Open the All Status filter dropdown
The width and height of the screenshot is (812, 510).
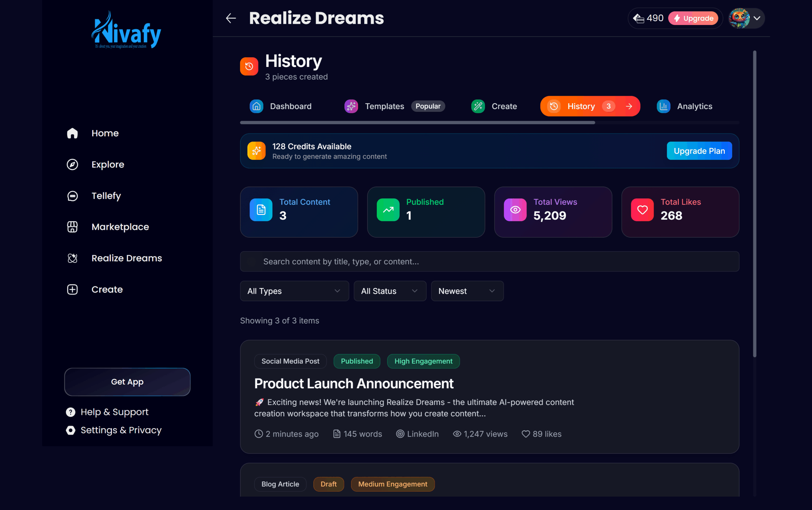(x=390, y=291)
